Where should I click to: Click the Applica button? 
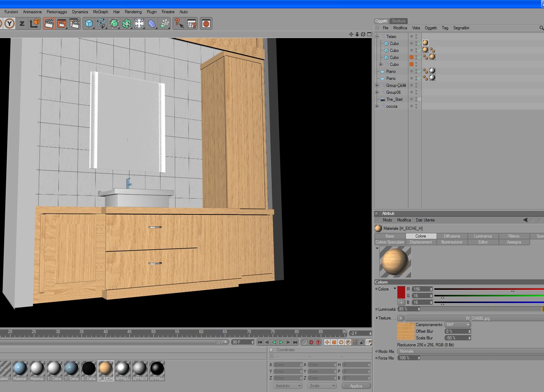[x=356, y=386]
